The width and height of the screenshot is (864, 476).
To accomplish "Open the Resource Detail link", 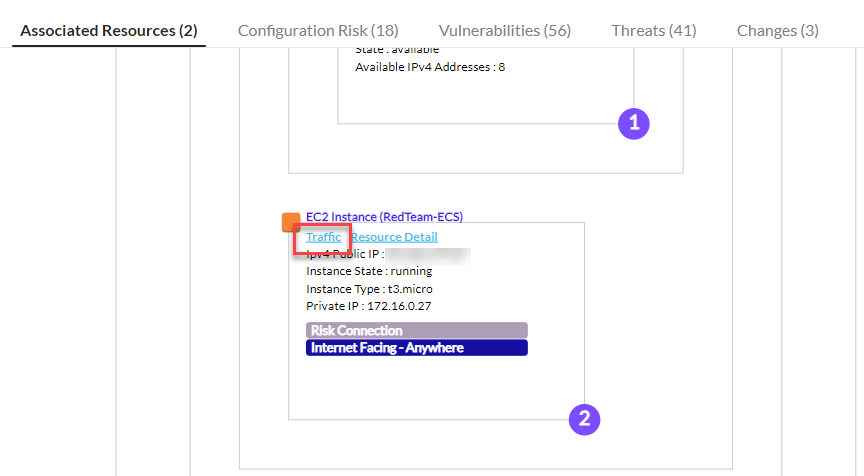I will click(x=394, y=237).
